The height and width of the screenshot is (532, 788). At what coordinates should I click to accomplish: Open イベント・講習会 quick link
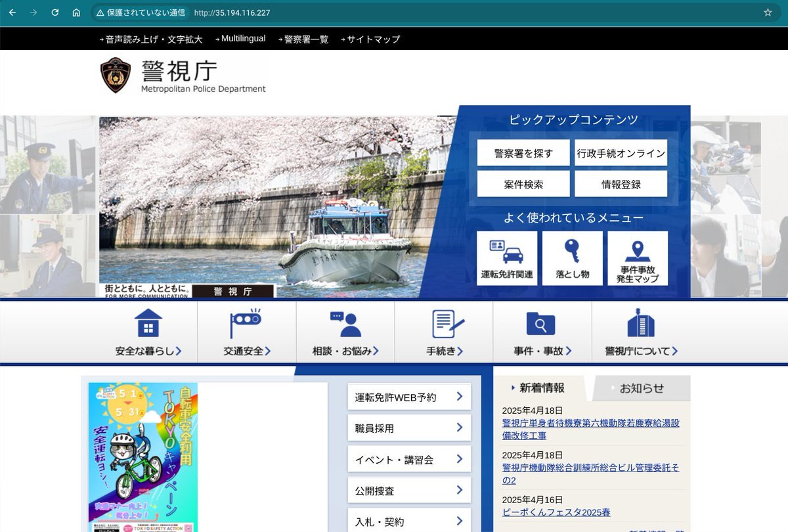pos(409,459)
